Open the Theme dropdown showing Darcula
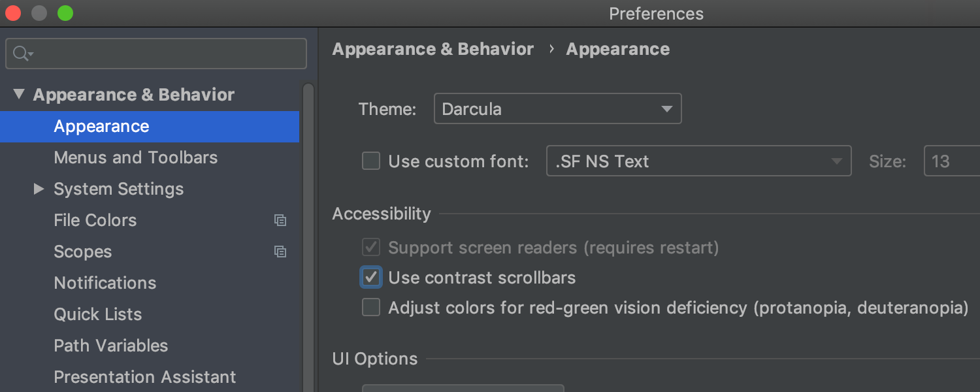 557,108
